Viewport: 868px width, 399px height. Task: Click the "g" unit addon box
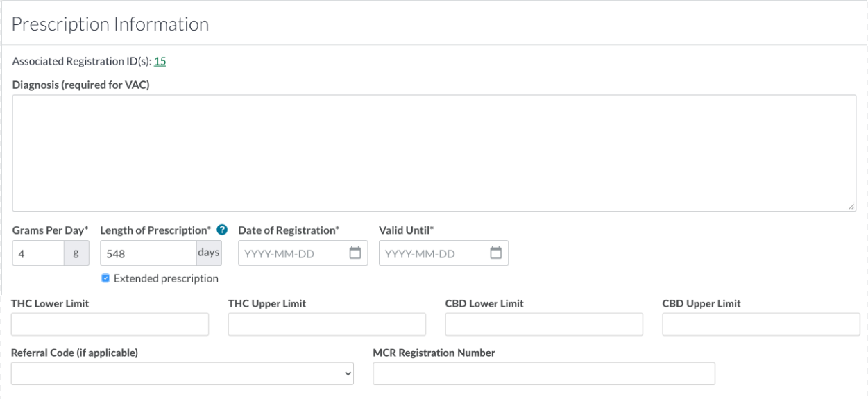76,254
